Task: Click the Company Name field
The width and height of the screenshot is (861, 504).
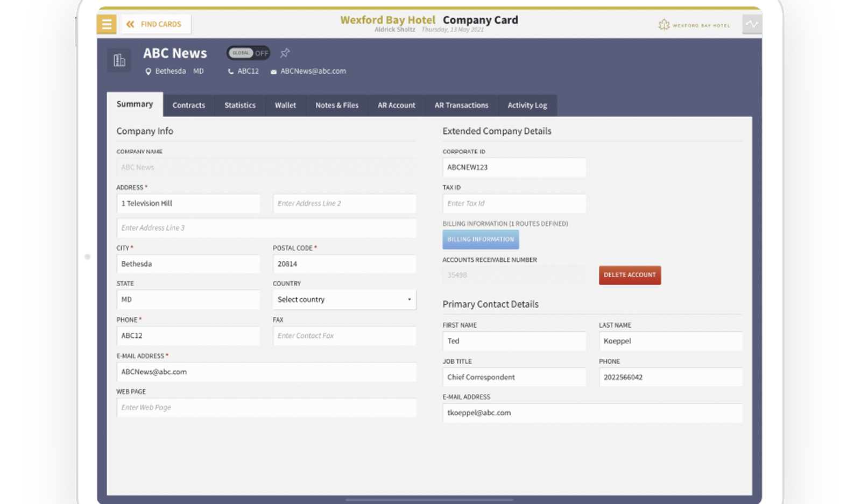Action: 266,167
